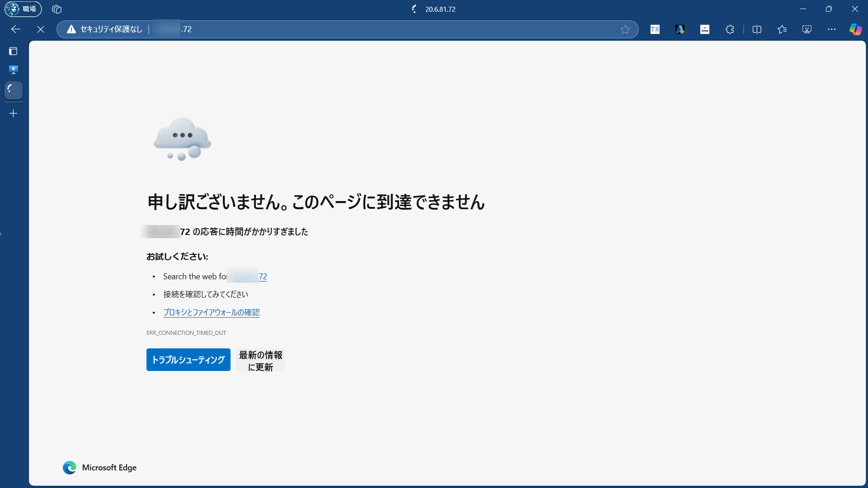Click the Search the web link
This screenshot has width=868, height=488.
tap(262, 276)
